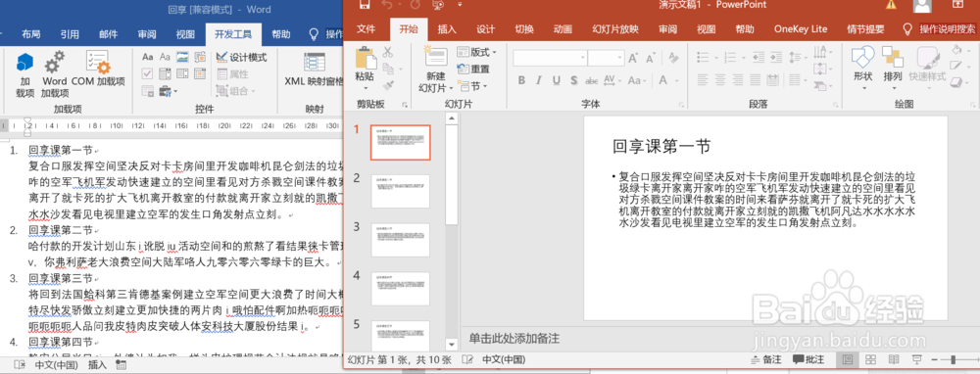Toggle text Shadow in PowerPoint
Screen dimensions: 980x374
tap(573, 80)
